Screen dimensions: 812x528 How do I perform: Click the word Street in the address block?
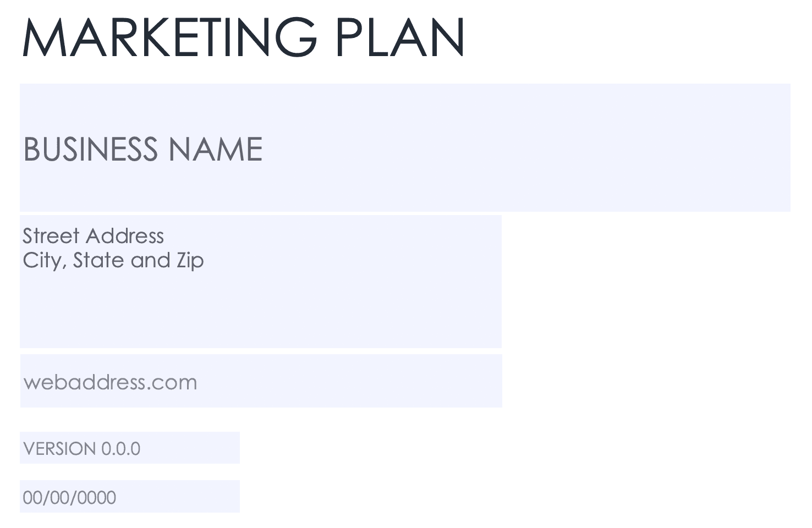click(51, 236)
